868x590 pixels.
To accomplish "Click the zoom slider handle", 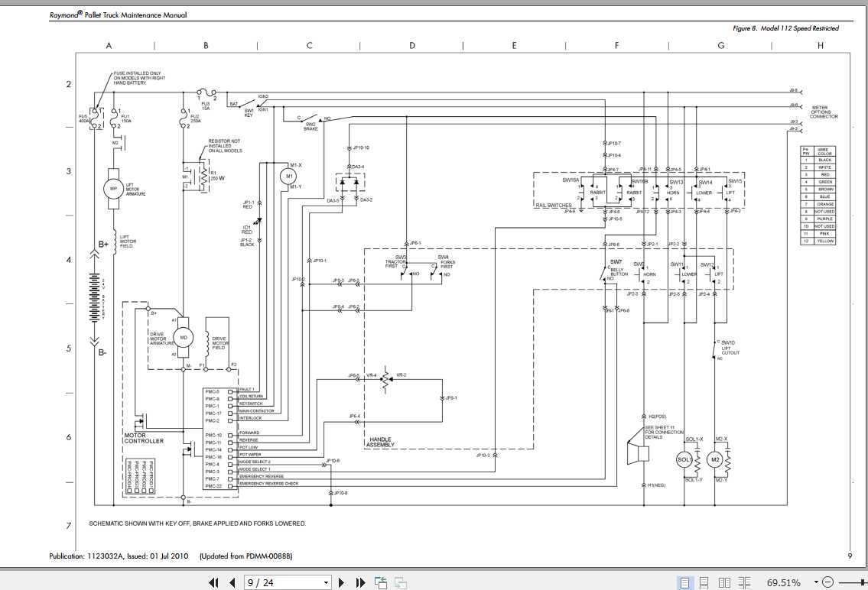I will click(x=862, y=582).
